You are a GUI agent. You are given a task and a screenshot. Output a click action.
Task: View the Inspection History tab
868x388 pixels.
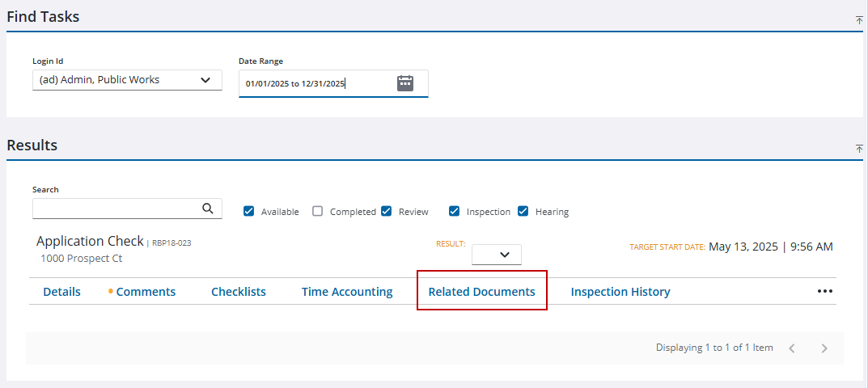click(x=620, y=292)
